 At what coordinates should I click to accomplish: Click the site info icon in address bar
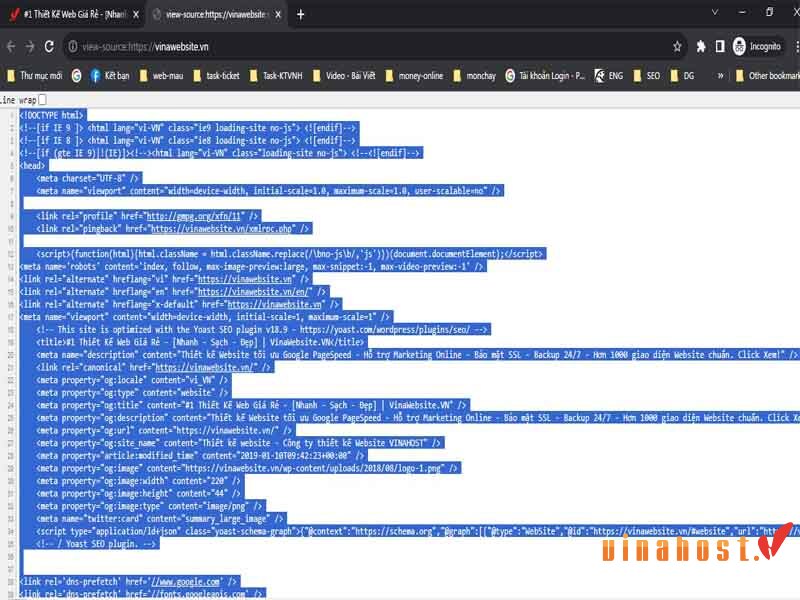pos(73,47)
